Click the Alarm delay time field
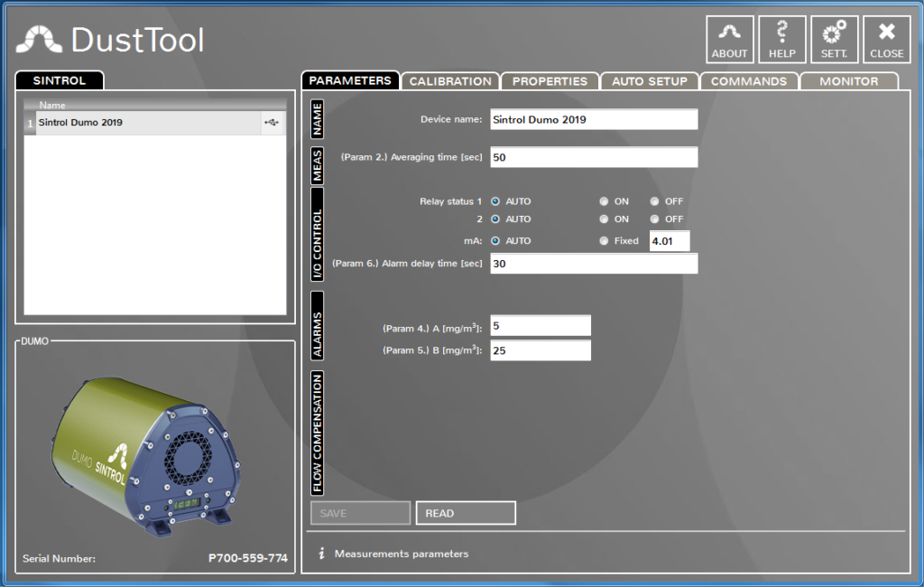The image size is (924, 587). click(x=594, y=264)
